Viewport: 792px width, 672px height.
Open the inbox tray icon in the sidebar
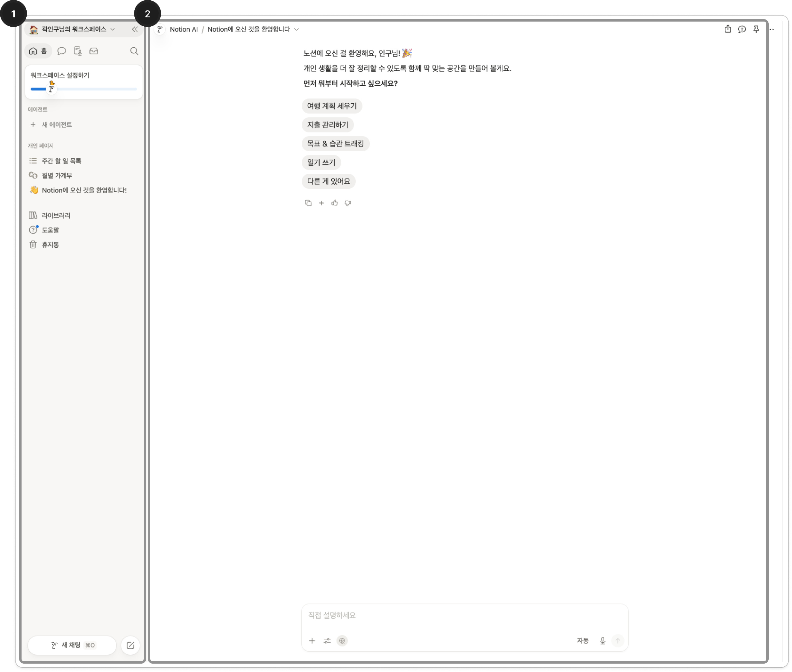point(94,51)
